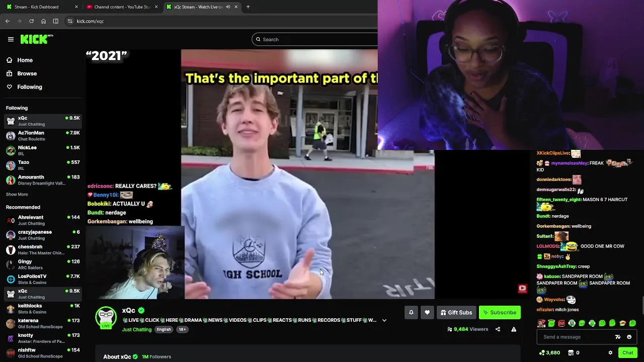Click username donniedarktoes in chat
This screenshot has width=644, height=362.
554,179
